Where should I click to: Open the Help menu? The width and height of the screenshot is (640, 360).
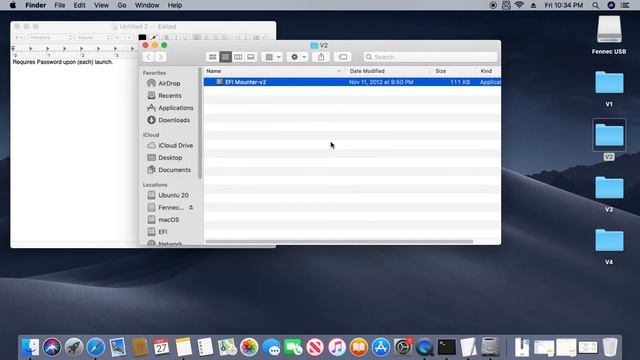pyautogui.click(x=175, y=5)
